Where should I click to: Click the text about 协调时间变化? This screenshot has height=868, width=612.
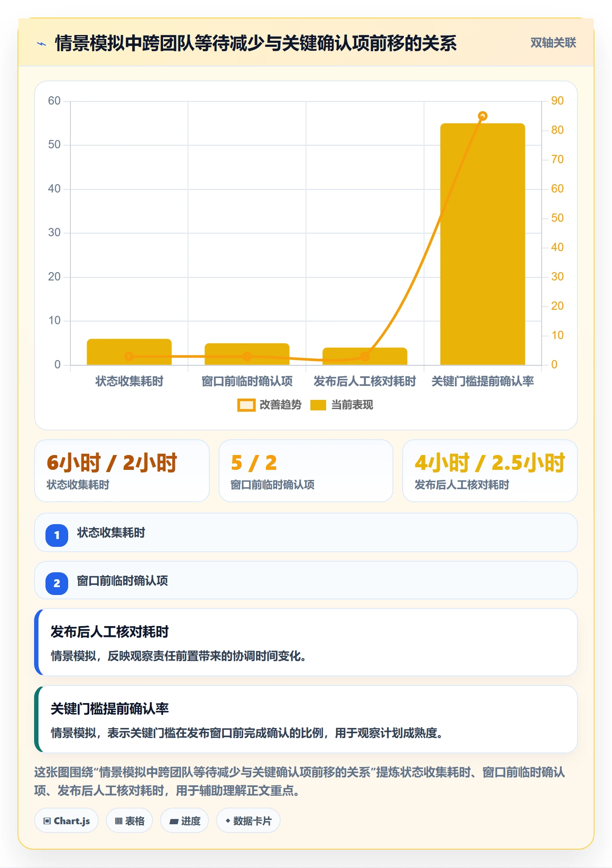(x=178, y=656)
